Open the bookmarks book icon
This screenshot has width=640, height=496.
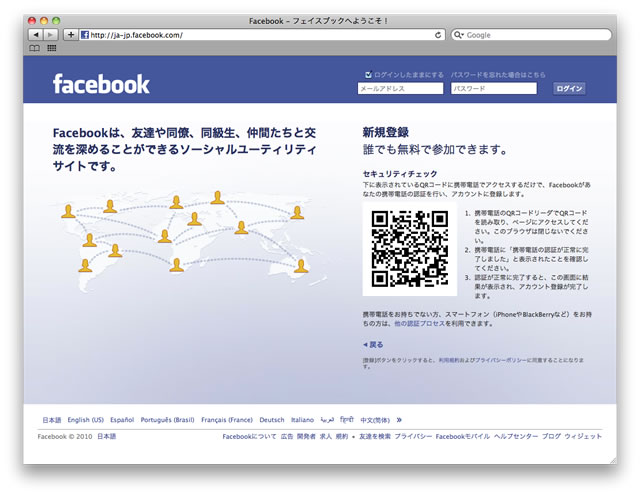pos(35,48)
